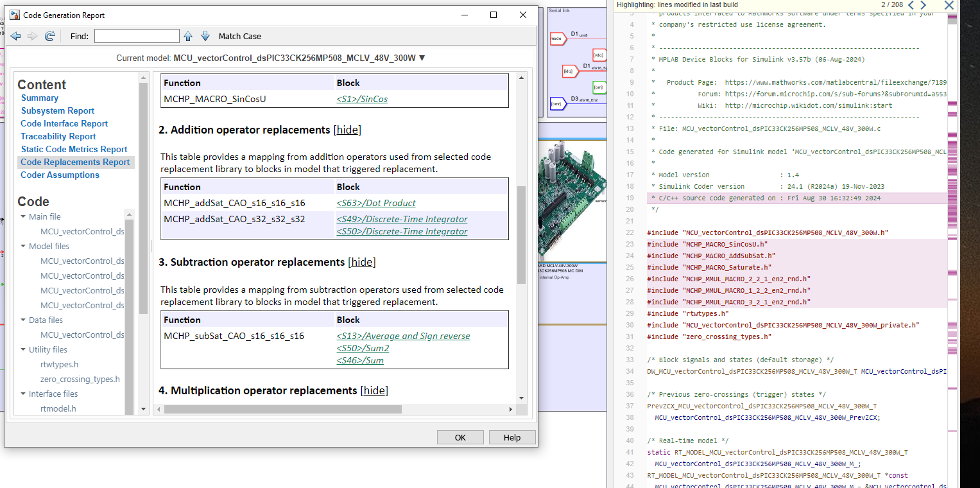The image size is (980, 488).
Task: Go to previous highlighted change in code
Action: [911, 5]
